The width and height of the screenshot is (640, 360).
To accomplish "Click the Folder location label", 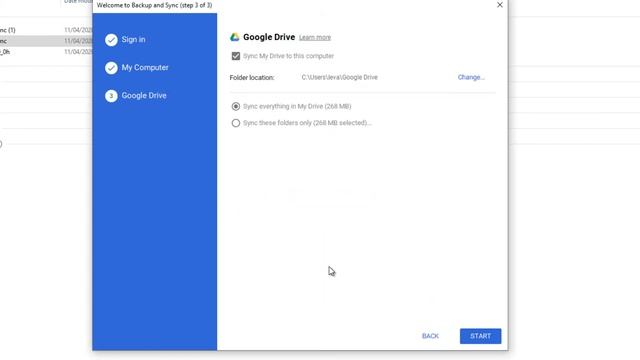I will [252, 78].
